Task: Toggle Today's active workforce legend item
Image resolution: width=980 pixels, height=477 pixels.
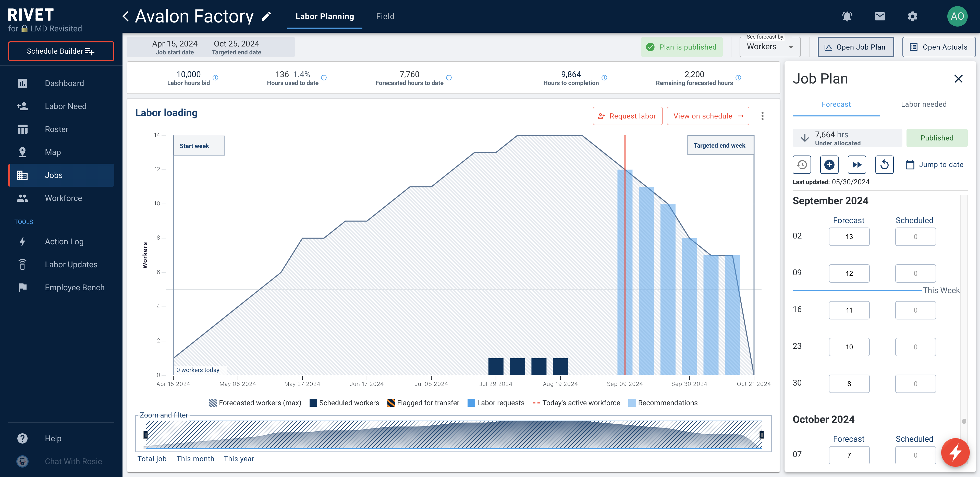Action: [x=576, y=403]
